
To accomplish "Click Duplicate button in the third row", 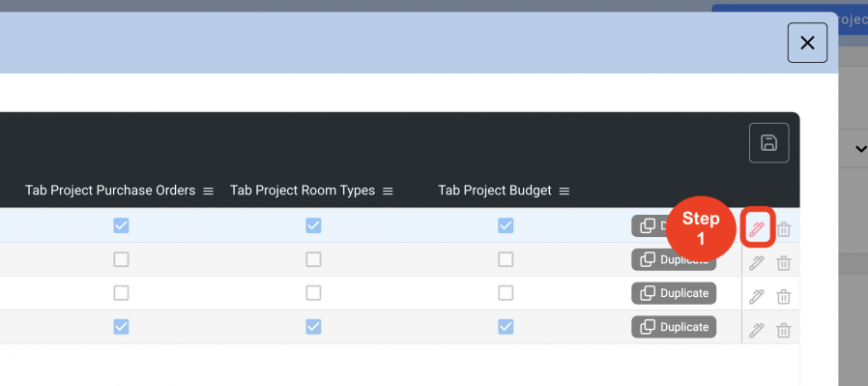I will tap(674, 293).
